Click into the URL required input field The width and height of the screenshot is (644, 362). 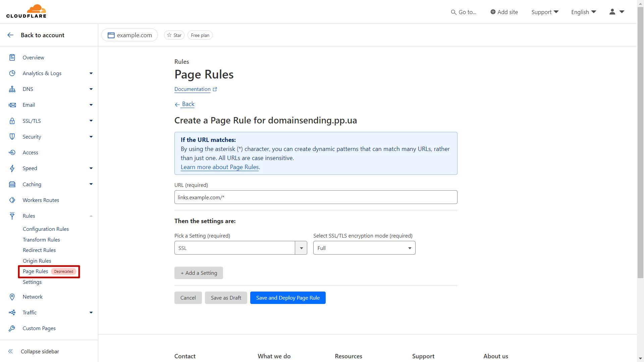point(316,197)
